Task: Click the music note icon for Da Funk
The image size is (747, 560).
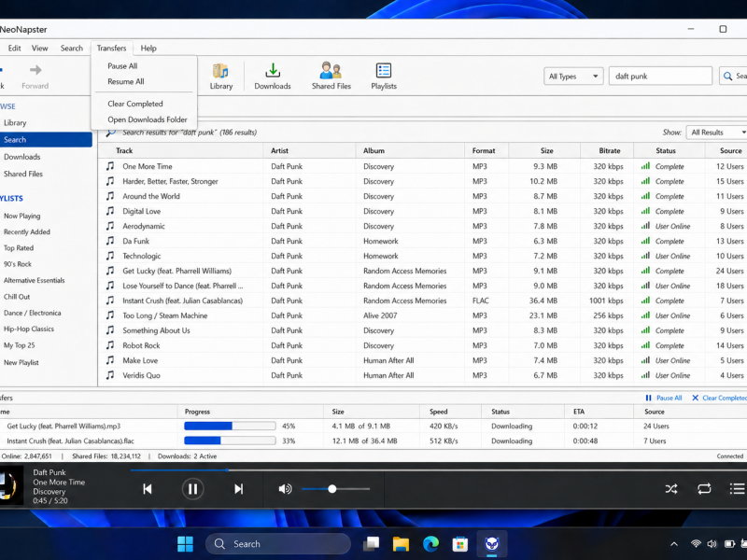Action: [x=110, y=241]
